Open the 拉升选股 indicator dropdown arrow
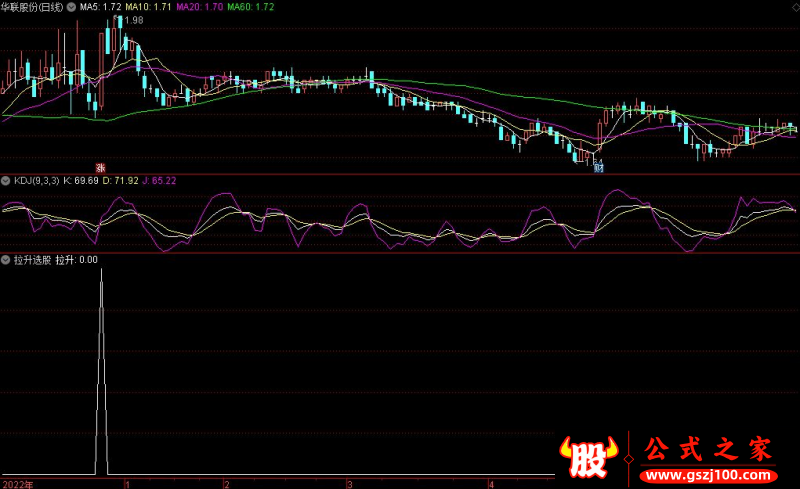Screen dimensions: 800x489 [6, 259]
